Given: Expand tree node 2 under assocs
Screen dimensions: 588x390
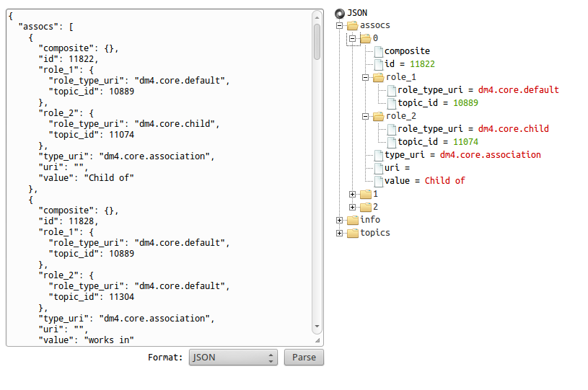Looking at the screenshot, I should pos(353,207).
